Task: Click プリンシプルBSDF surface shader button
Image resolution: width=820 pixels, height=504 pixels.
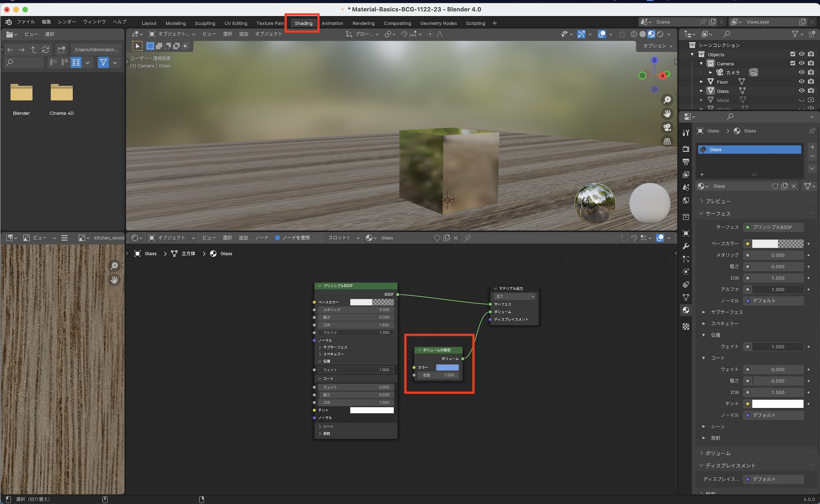Action: (773, 227)
